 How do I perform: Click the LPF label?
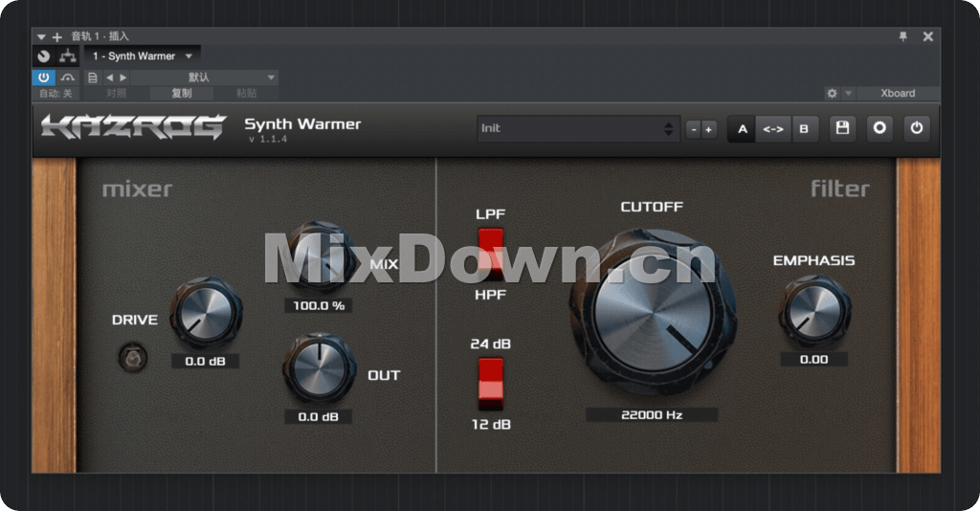point(491,214)
